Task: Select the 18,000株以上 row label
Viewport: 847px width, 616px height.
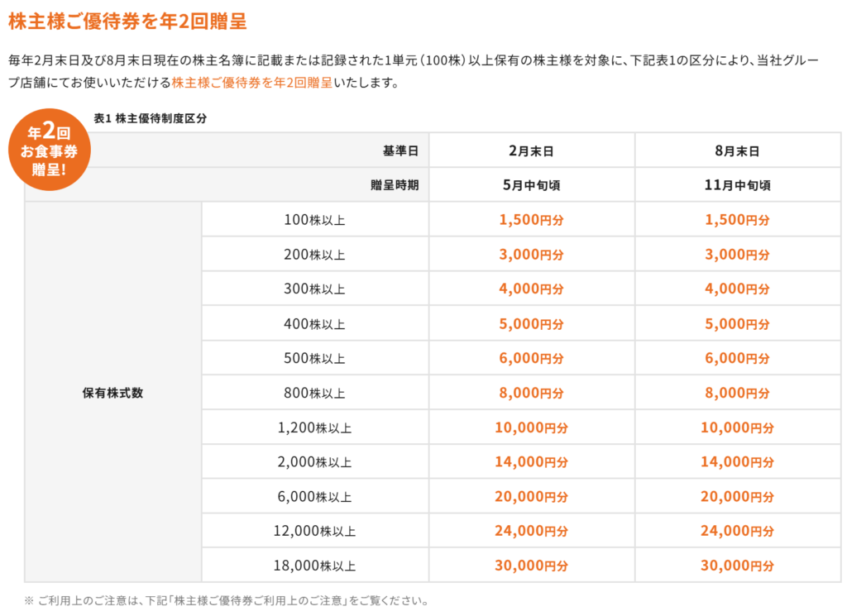Action: [314, 566]
